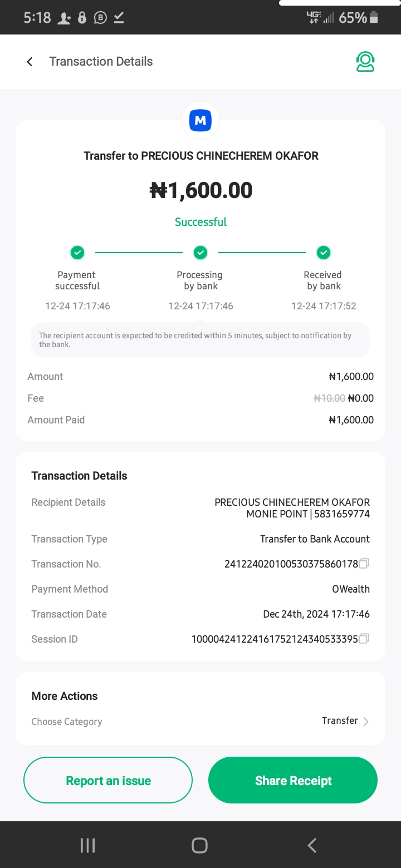Tap the Moniepoint bank logo
Screen dimensions: 401x868
coord(200,120)
